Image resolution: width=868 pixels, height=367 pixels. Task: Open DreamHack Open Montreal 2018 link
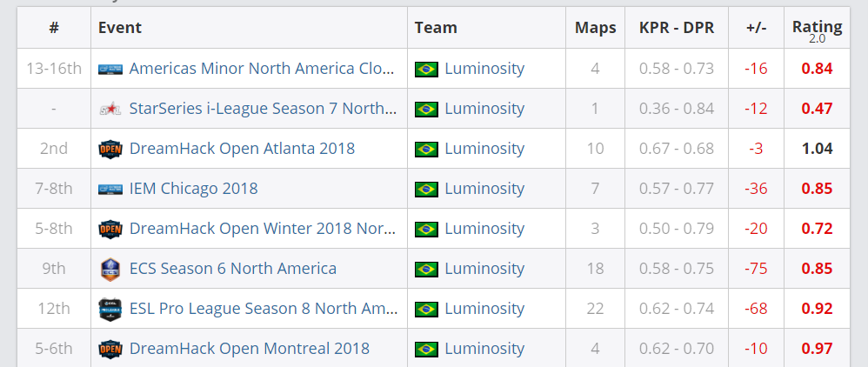[249, 349]
